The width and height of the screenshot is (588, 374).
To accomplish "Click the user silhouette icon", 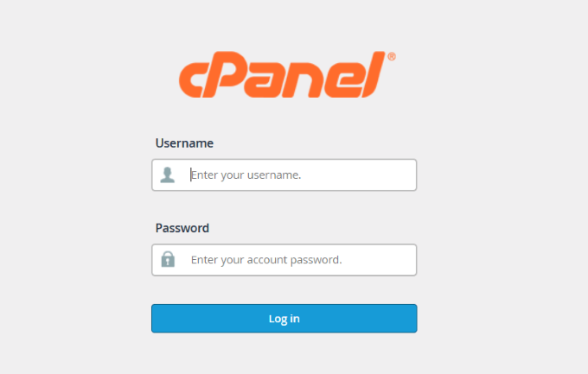I will pos(168,174).
